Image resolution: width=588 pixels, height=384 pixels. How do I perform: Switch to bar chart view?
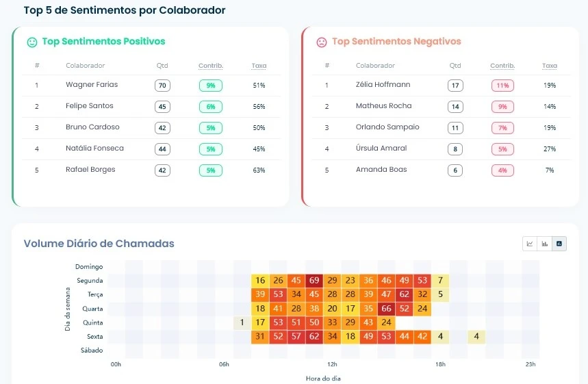point(545,244)
